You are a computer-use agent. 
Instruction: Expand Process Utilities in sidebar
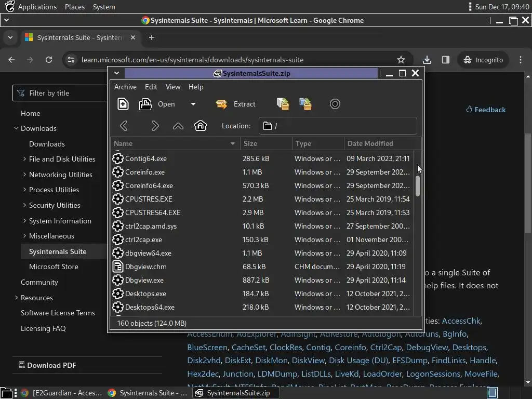24,190
